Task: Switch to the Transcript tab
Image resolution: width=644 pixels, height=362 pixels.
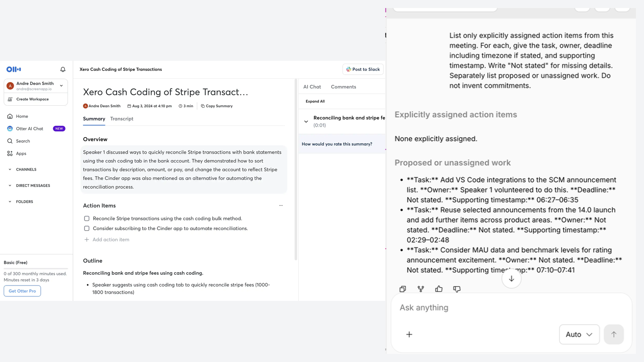Action: point(122,119)
